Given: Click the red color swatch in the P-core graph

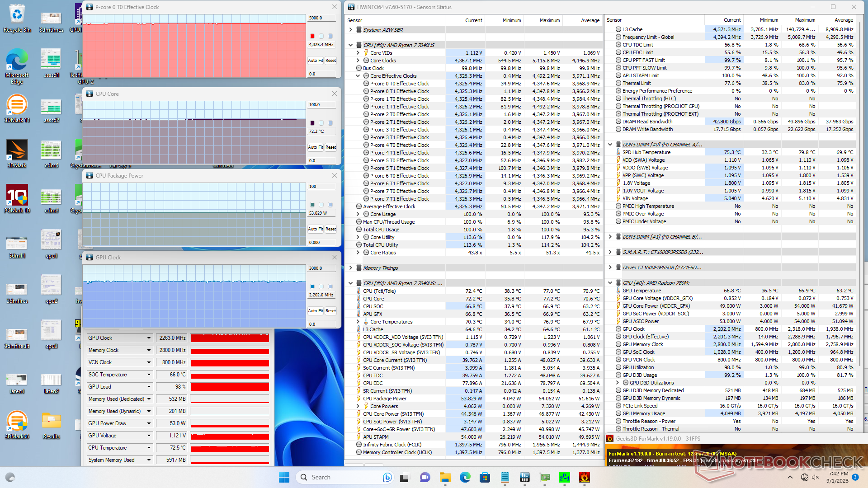Looking at the screenshot, I should click(x=312, y=36).
